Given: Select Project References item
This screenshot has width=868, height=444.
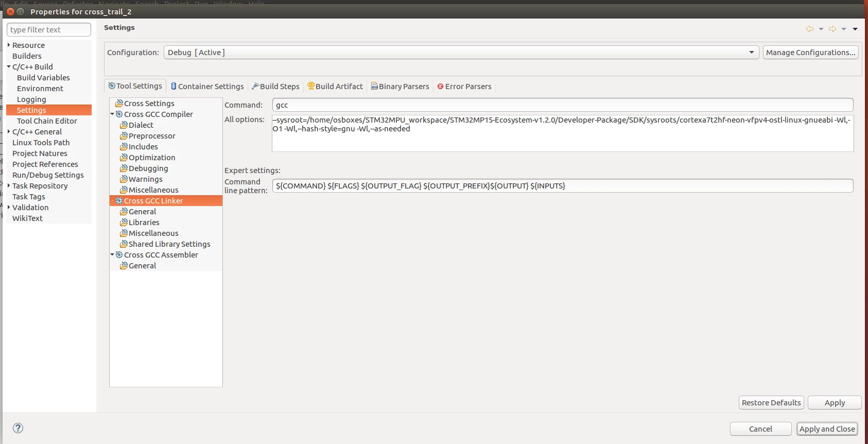Looking at the screenshot, I should [45, 164].
